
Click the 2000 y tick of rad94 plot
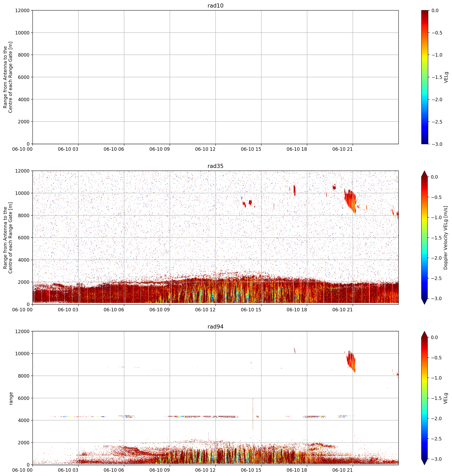[x=24, y=443]
